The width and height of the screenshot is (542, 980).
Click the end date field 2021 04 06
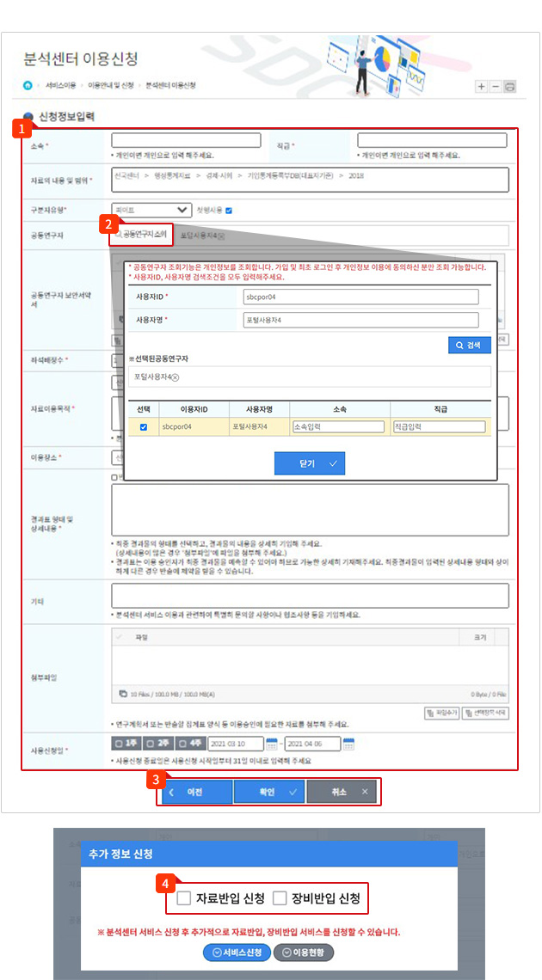pos(312,744)
